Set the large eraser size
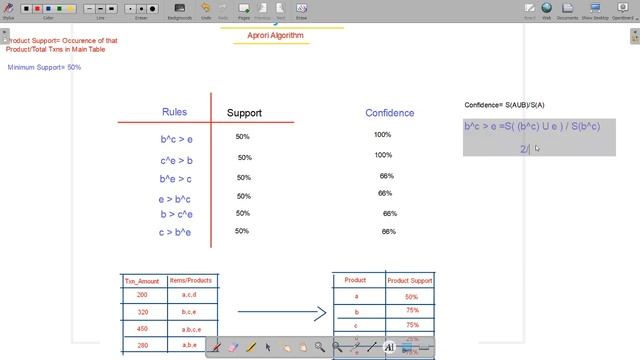Screen dimensions: 640x360 point(153,9)
